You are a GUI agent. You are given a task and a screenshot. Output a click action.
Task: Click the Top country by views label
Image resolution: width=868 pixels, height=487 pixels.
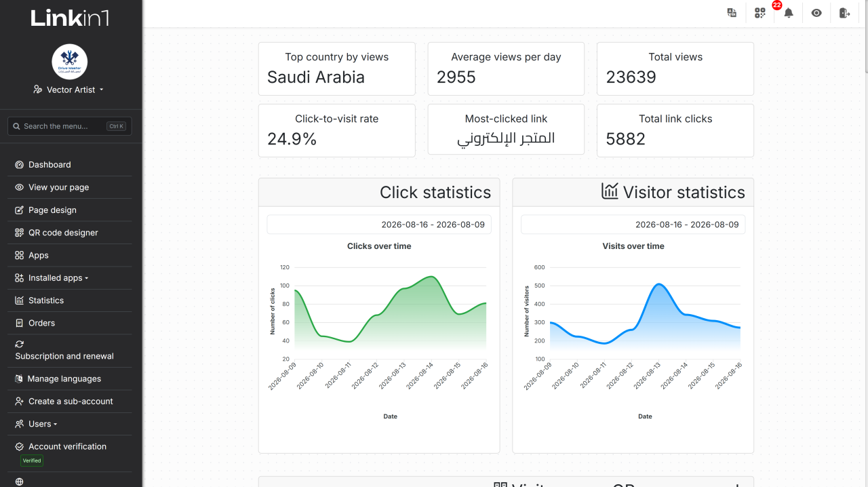(x=337, y=57)
